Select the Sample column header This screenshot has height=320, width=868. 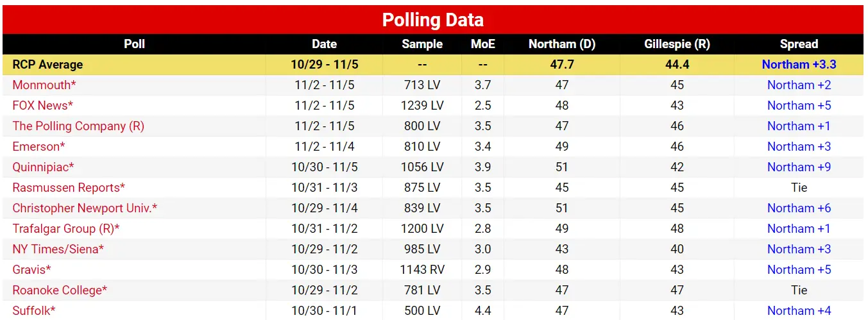point(422,44)
